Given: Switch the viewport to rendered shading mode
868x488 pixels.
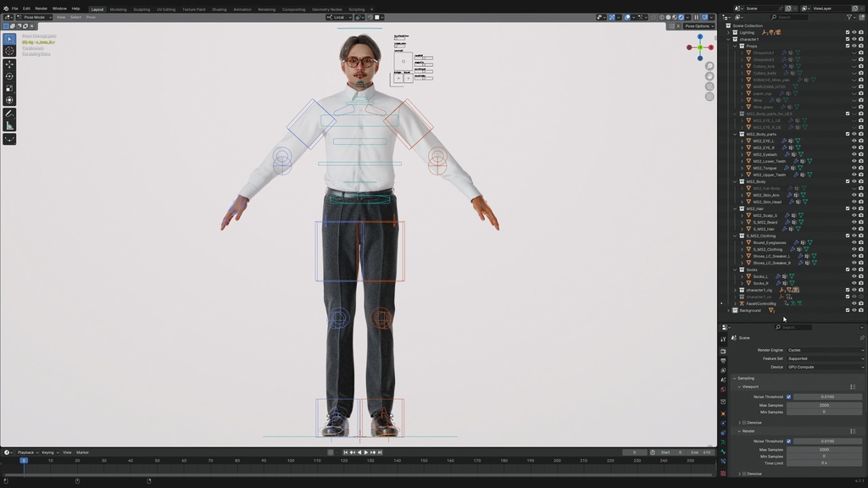Looking at the screenshot, I should (x=681, y=17).
